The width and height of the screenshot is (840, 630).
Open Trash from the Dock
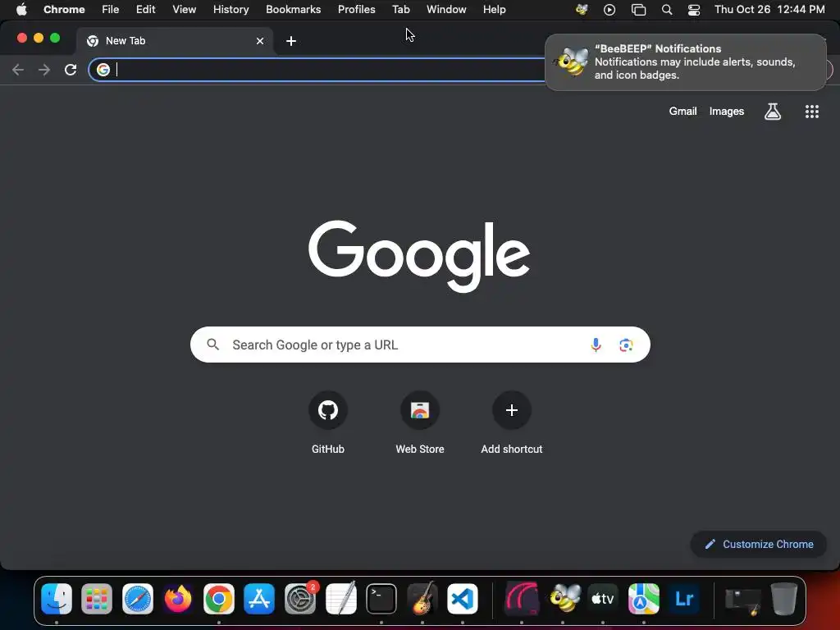point(783,598)
